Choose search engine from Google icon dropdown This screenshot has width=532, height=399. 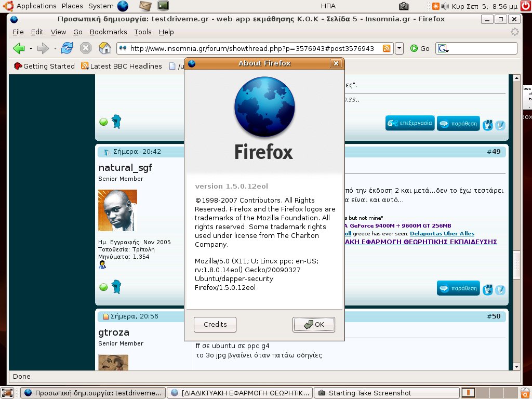point(443,48)
